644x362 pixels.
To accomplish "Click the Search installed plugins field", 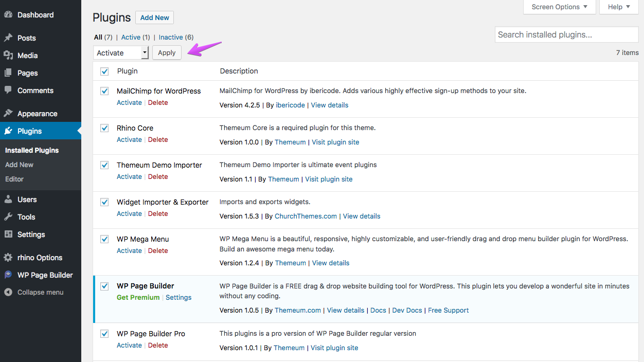I will (x=566, y=34).
